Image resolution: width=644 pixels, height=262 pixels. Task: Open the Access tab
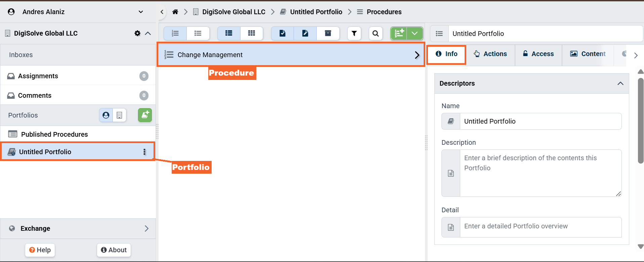coord(538,54)
